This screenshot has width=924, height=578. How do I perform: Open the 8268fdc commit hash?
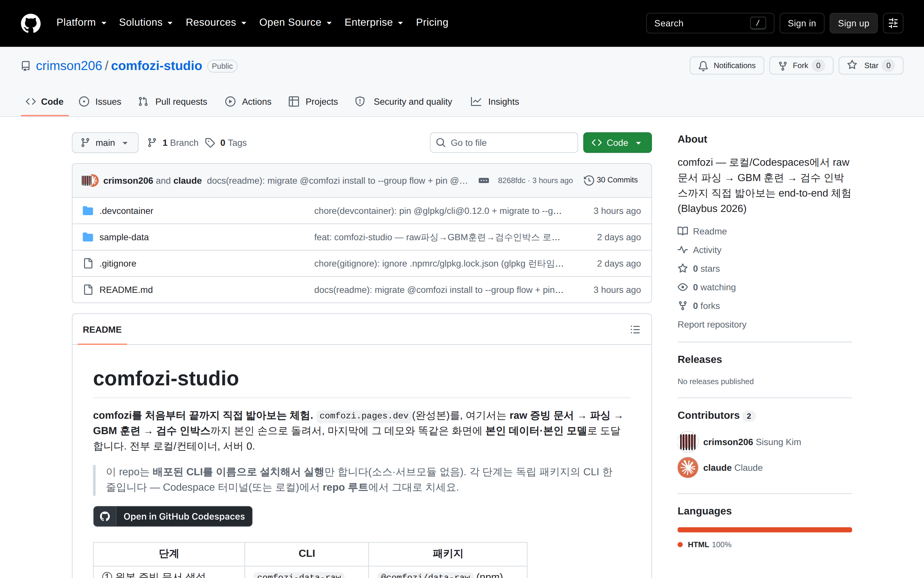[x=512, y=180]
